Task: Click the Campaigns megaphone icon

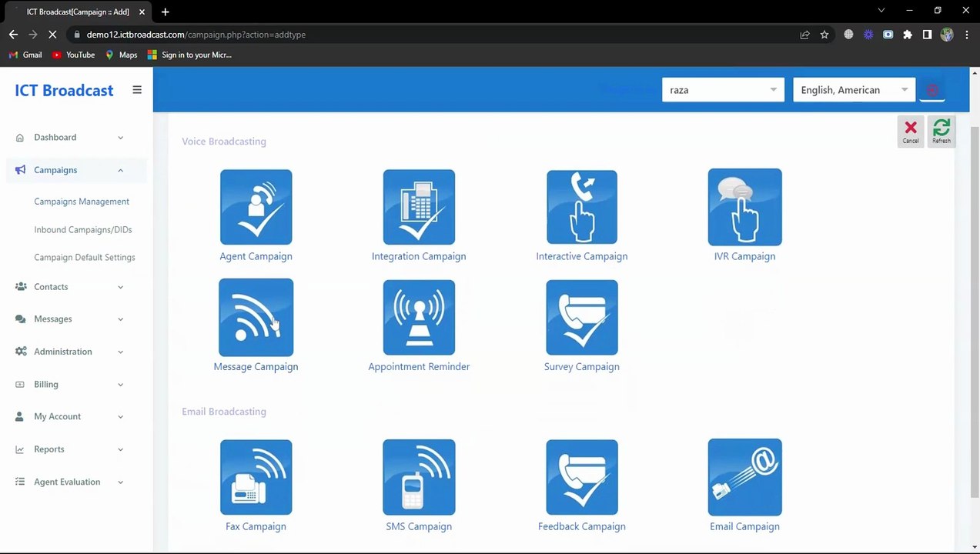Action: pos(20,170)
